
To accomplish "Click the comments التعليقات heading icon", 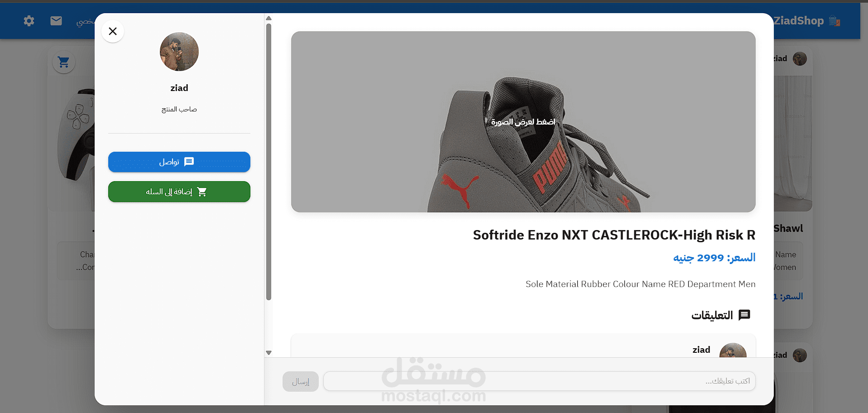I will coord(744,315).
